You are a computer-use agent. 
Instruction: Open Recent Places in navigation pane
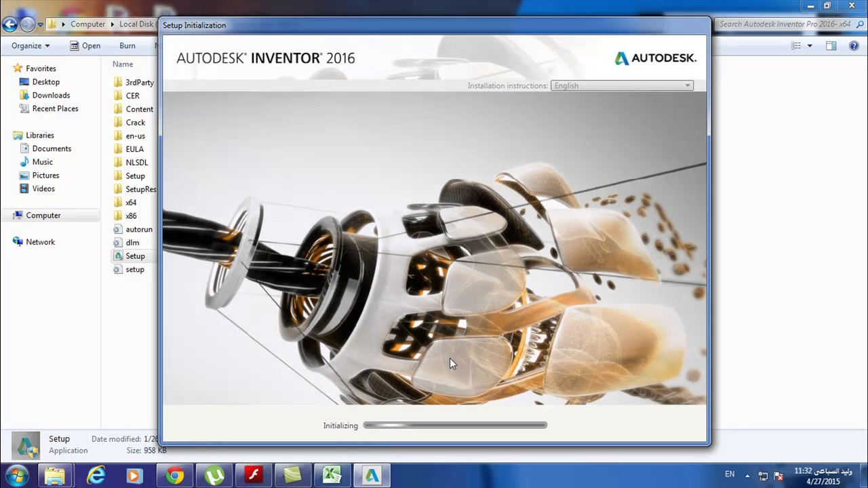55,108
